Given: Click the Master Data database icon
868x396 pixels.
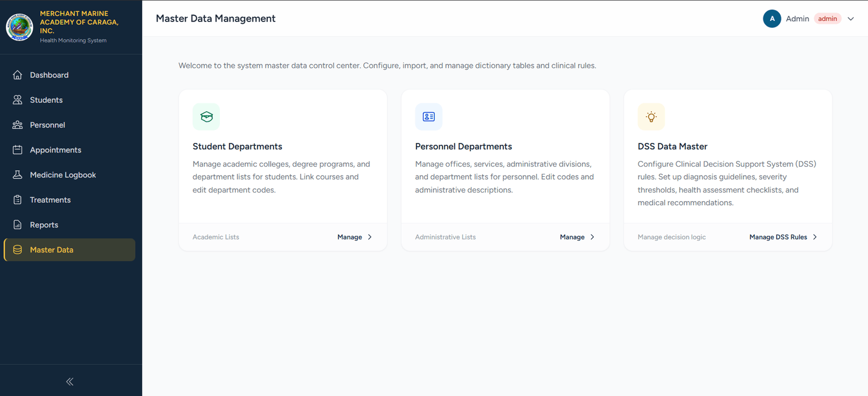Looking at the screenshot, I should [x=18, y=250].
